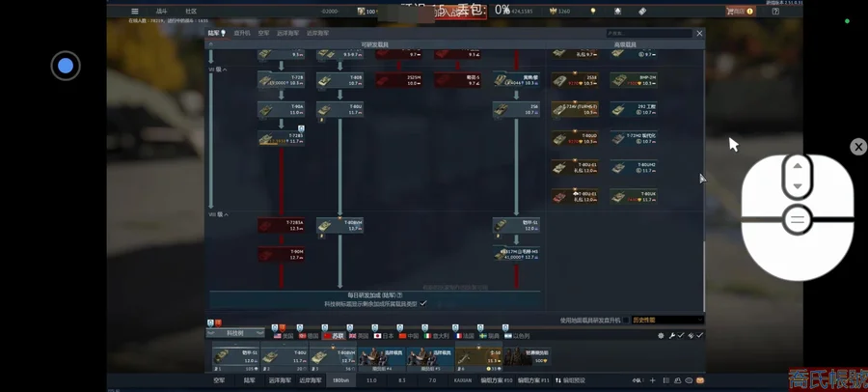Click the 编组方案 #10 preset button
The image size is (868, 392).
click(496, 380)
